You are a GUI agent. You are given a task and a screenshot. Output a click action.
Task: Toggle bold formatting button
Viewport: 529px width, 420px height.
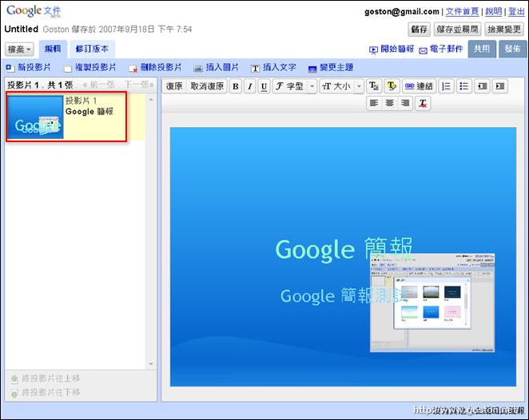[236, 86]
